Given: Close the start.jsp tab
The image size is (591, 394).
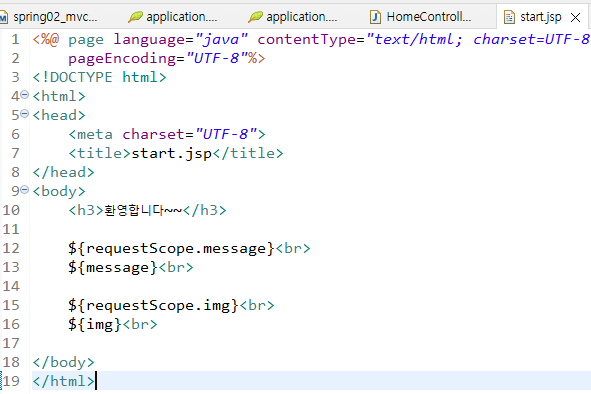Looking at the screenshot, I should click(576, 17).
